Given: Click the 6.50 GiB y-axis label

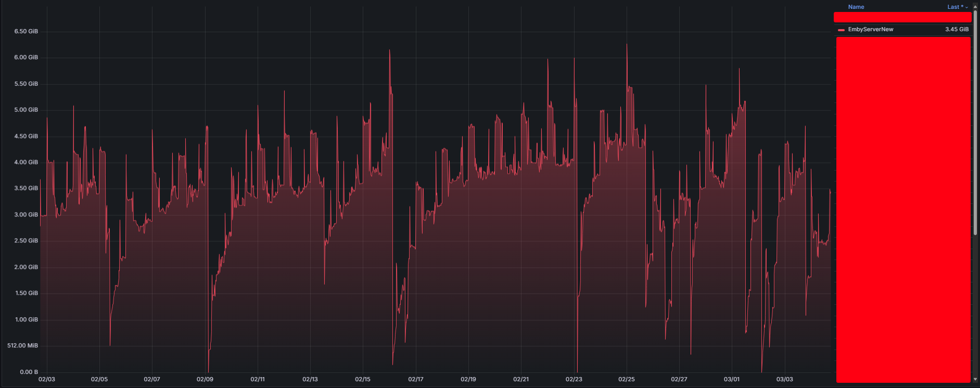Looking at the screenshot, I should click(x=26, y=31).
